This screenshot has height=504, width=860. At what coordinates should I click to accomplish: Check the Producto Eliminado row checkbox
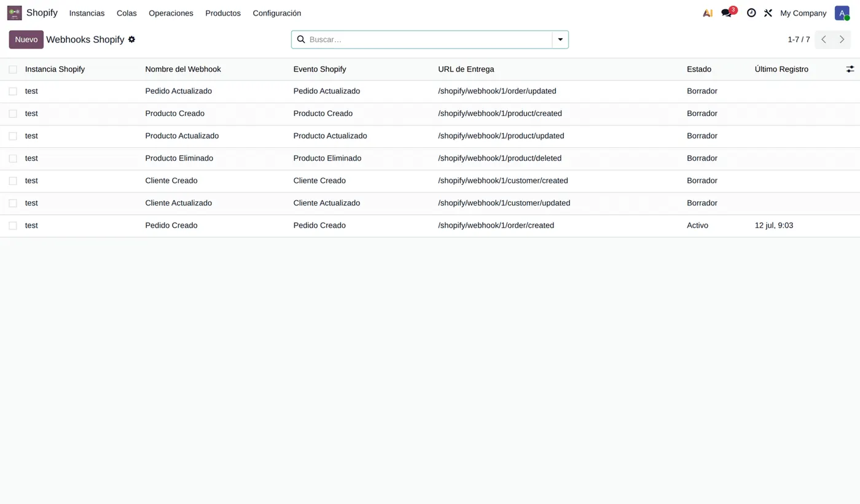(x=13, y=158)
